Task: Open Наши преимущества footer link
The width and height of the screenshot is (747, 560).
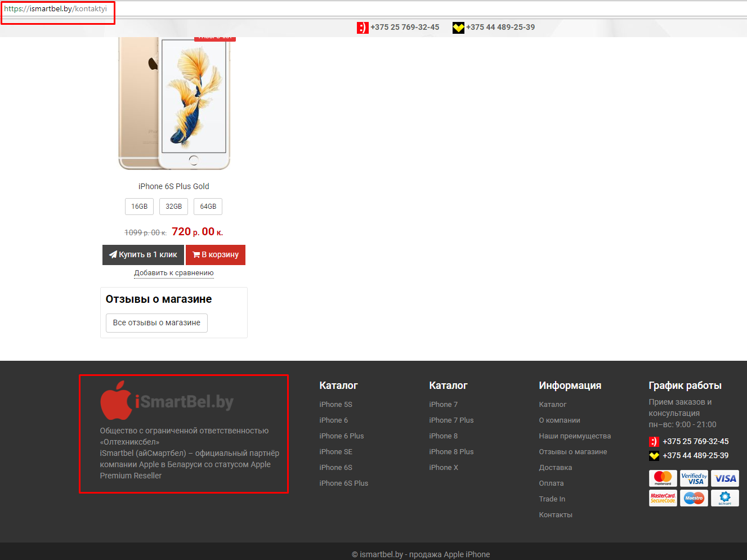Action: 575,436
